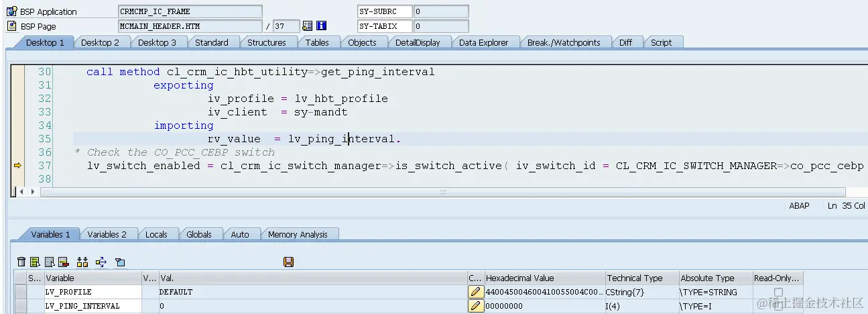The width and height of the screenshot is (868, 314).
Task: Select the Variables 2 tab
Action: (107, 234)
